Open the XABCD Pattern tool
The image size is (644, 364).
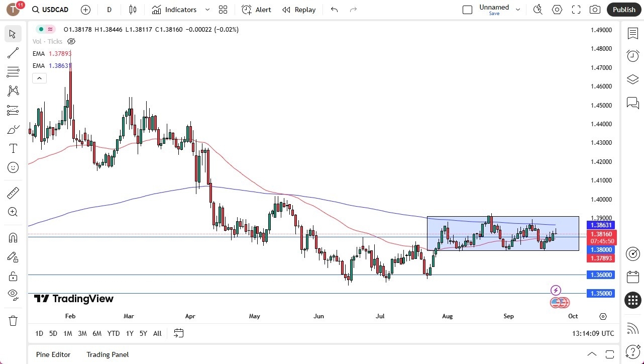(13, 90)
